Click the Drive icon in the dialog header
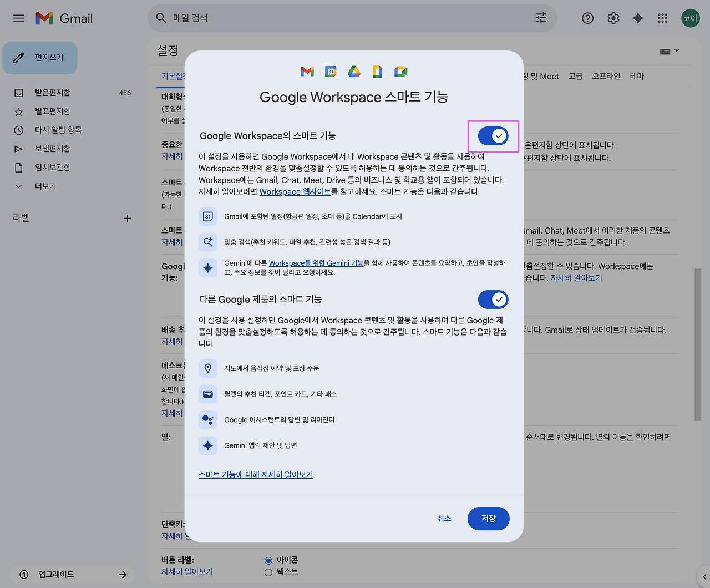 tap(354, 71)
